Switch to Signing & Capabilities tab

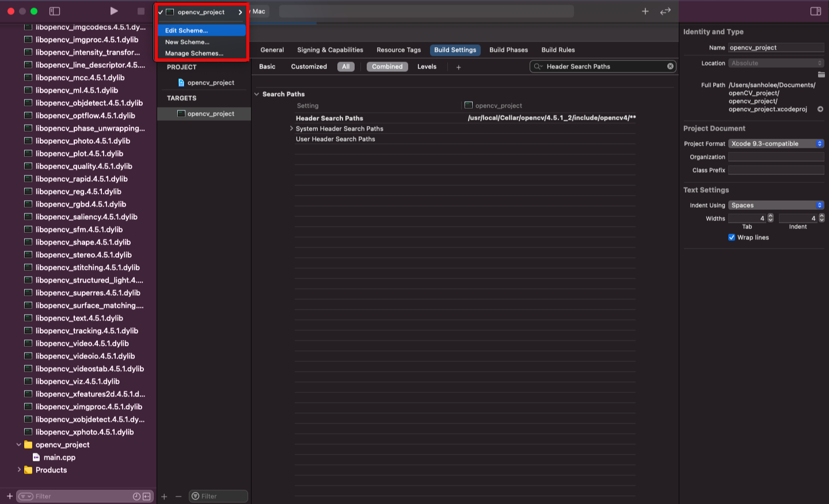point(330,50)
